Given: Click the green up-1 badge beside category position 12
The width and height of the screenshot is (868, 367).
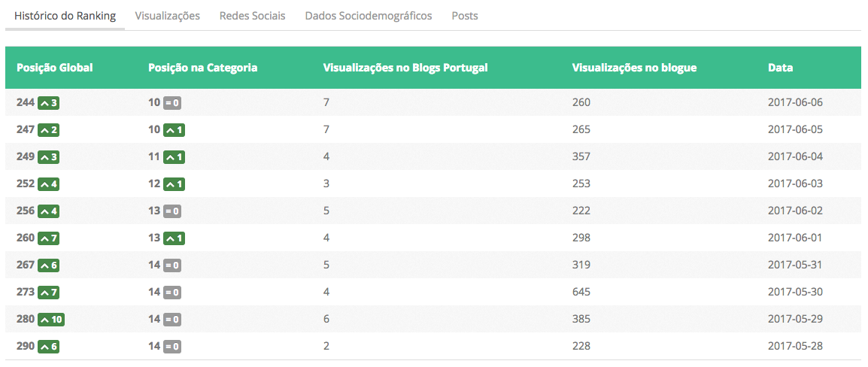Looking at the screenshot, I should coord(175,183).
